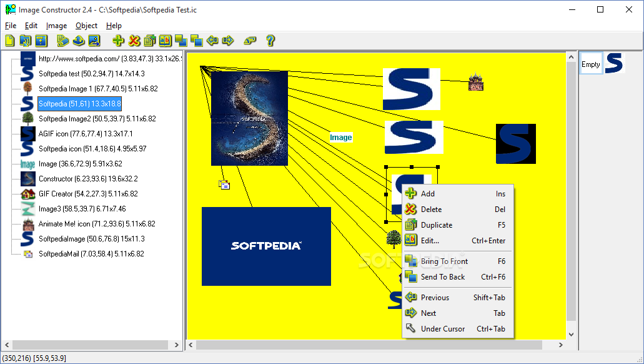Choose Delete from the context menu
The width and height of the screenshot is (644, 364).
coord(457,210)
